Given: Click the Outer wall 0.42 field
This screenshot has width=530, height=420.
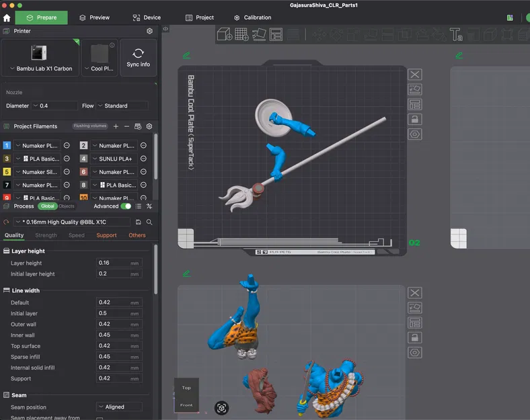Looking at the screenshot, I should (x=119, y=324).
